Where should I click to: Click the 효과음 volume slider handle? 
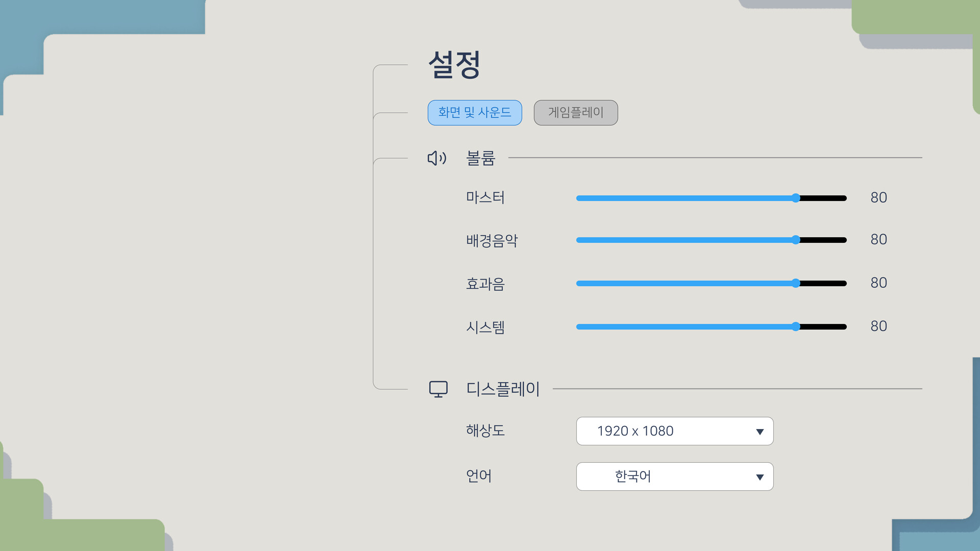pos(796,283)
